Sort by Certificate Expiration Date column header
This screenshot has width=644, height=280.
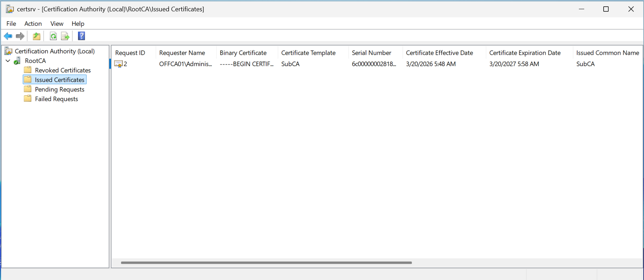pos(525,53)
